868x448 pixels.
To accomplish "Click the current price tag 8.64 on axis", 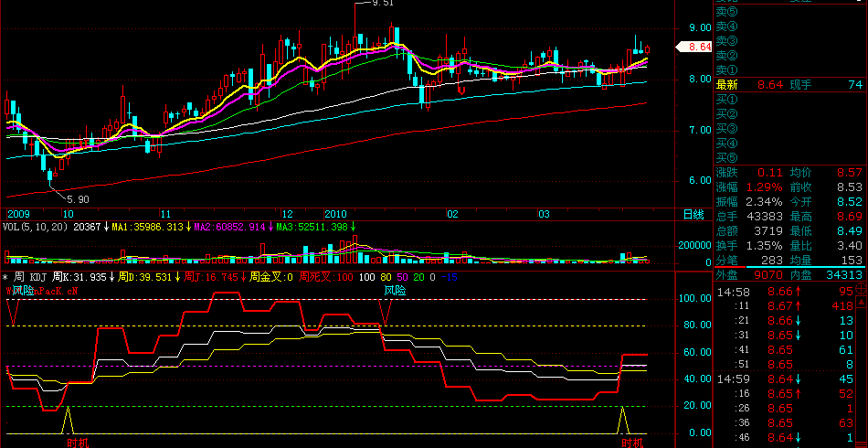I will (694, 48).
